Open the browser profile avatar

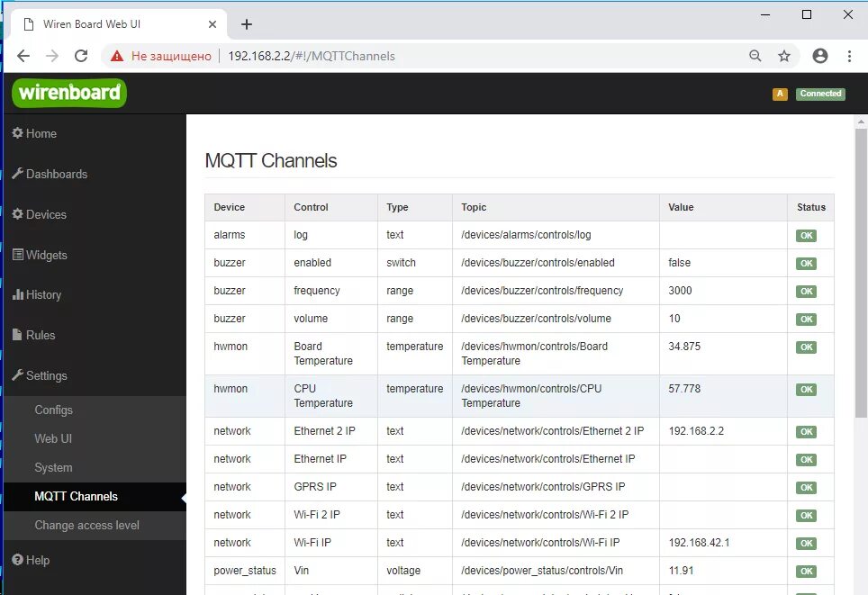click(820, 56)
